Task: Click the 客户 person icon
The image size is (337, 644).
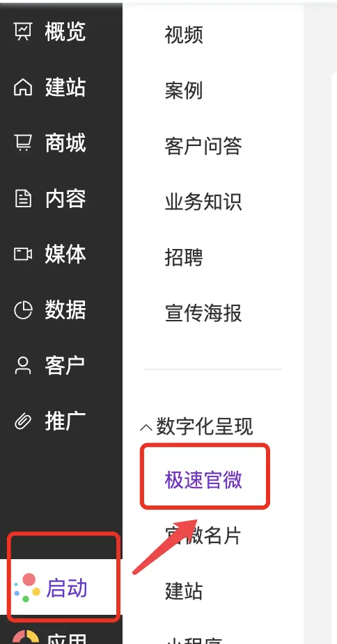Action: point(23,366)
